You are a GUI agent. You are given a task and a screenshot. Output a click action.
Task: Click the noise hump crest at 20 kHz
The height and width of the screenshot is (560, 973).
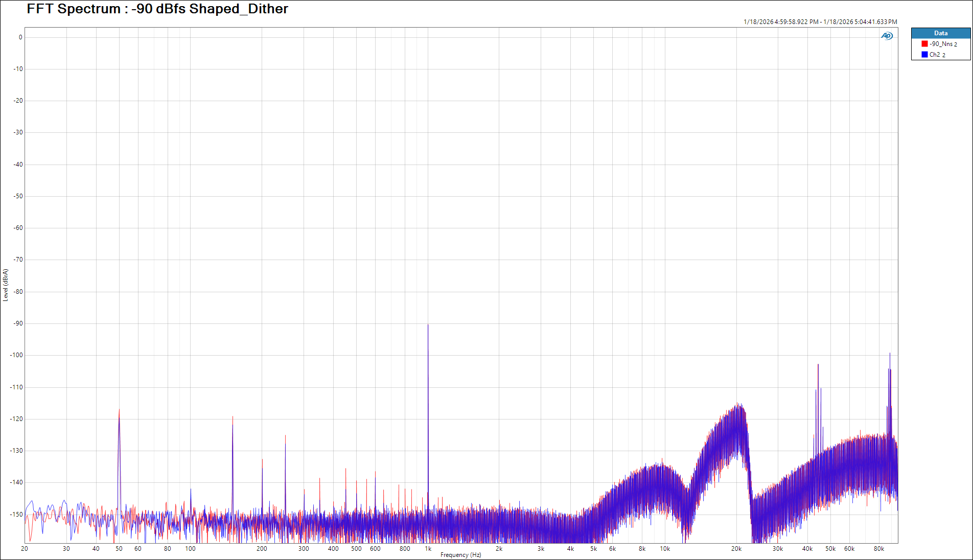737,404
